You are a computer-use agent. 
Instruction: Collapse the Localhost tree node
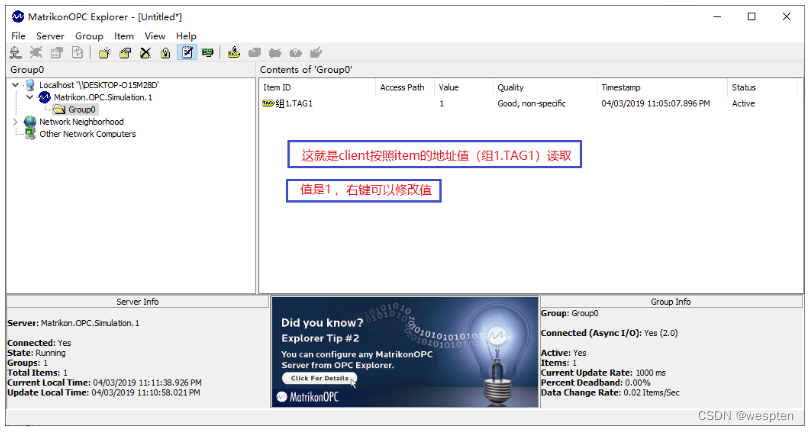pos(15,85)
